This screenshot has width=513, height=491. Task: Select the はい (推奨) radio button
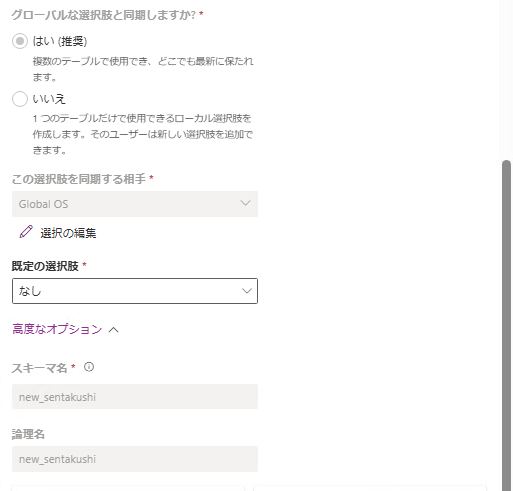20,41
